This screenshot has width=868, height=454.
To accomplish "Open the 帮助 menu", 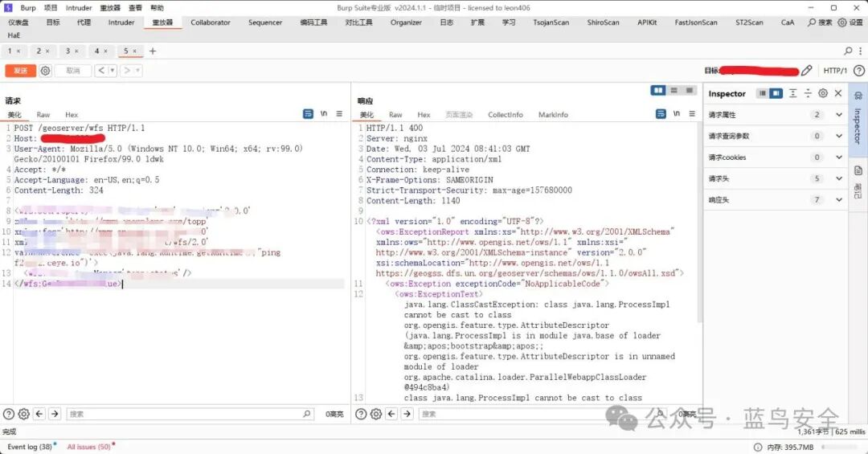I will click(157, 8).
